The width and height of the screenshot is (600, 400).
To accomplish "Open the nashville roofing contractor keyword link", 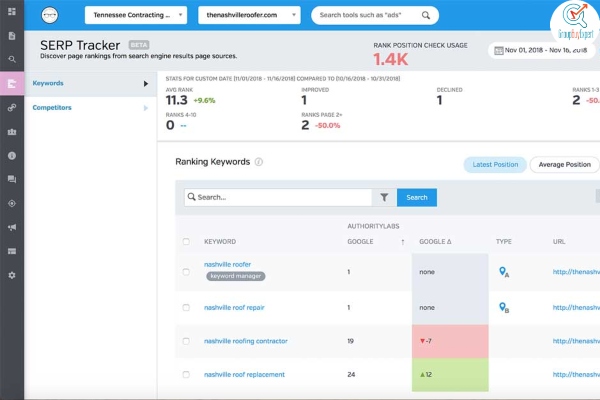I will click(x=246, y=341).
